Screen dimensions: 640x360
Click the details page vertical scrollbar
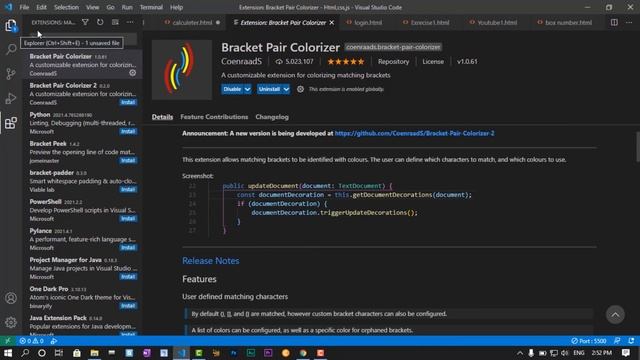[638, 147]
